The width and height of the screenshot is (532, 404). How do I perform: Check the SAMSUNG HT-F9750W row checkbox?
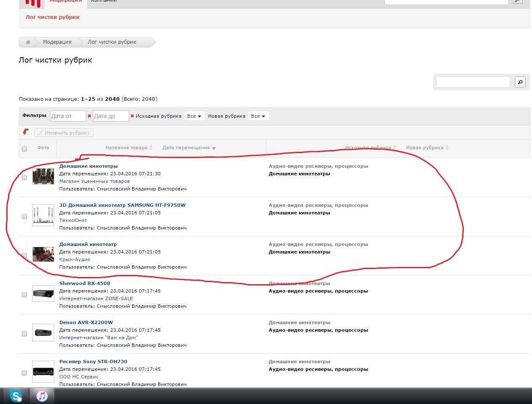[x=24, y=217]
